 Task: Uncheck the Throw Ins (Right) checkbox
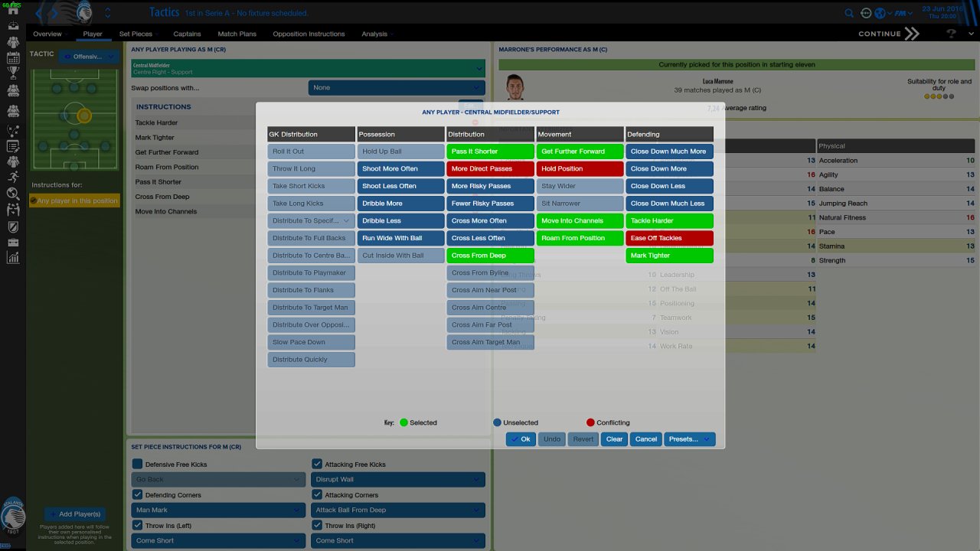[x=317, y=525]
